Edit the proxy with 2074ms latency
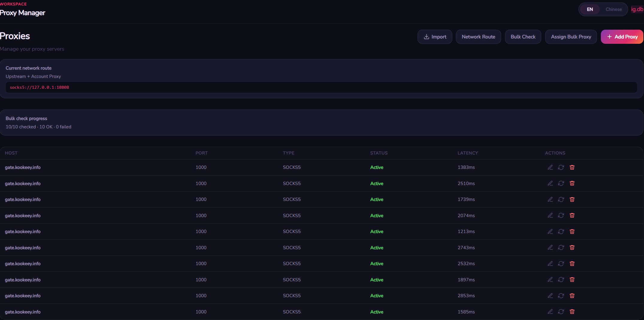The height and width of the screenshot is (320, 644). pyautogui.click(x=550, y=215)
